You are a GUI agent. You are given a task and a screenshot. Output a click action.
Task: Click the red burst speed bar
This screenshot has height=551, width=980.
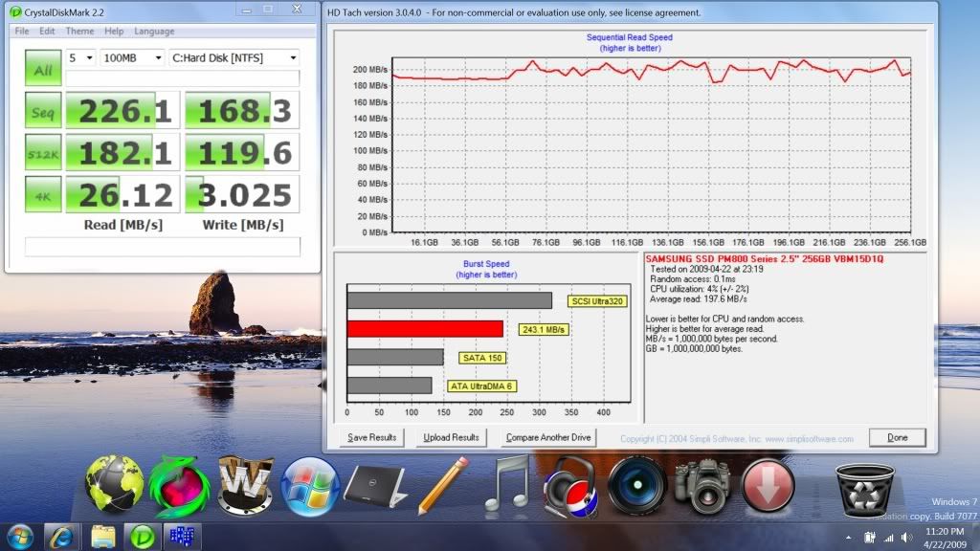pyautogui.click(x=425, y=329)
